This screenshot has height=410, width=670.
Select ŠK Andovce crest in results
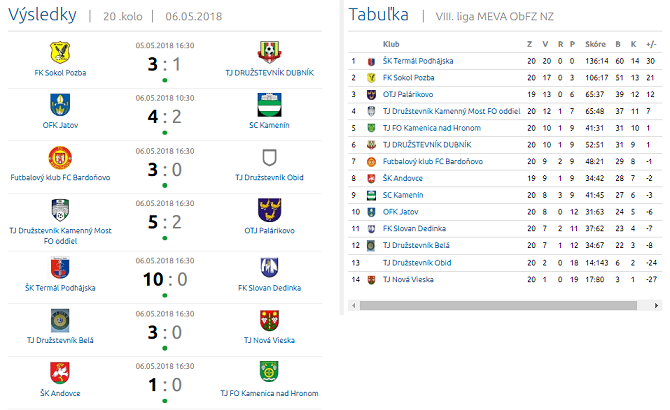click(60, 373)
